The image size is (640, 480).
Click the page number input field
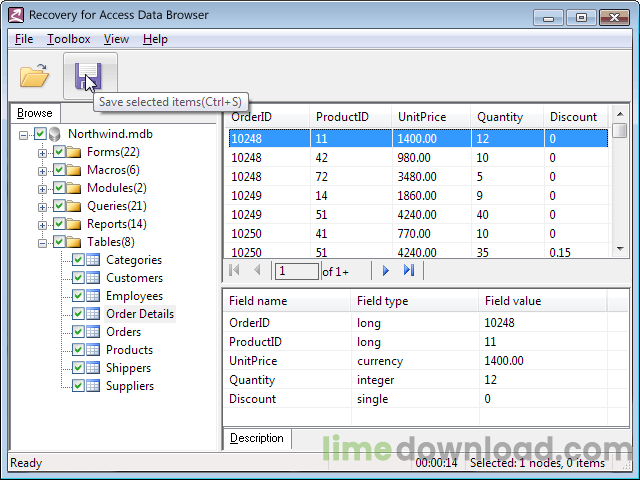tap(297, 271)
